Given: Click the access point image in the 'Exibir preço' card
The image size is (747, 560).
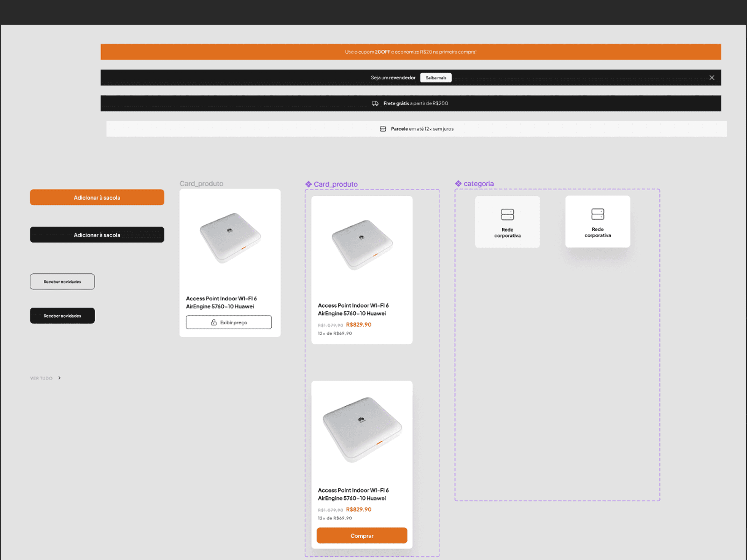Looking at the screenshot, I should click(x=230, y=238).
